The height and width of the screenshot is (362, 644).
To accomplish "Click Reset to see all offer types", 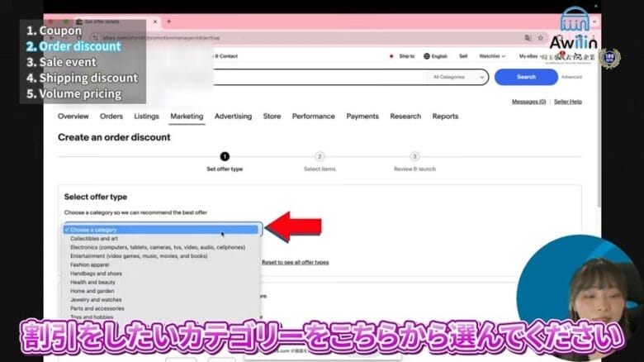I will point(296,263).
